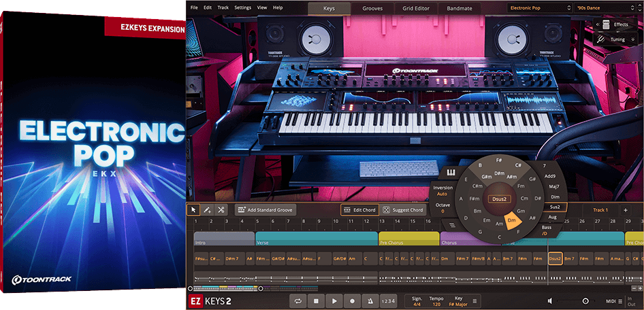Open the chord wheel list menu icon
644x310 pixels.
(452, 224)
